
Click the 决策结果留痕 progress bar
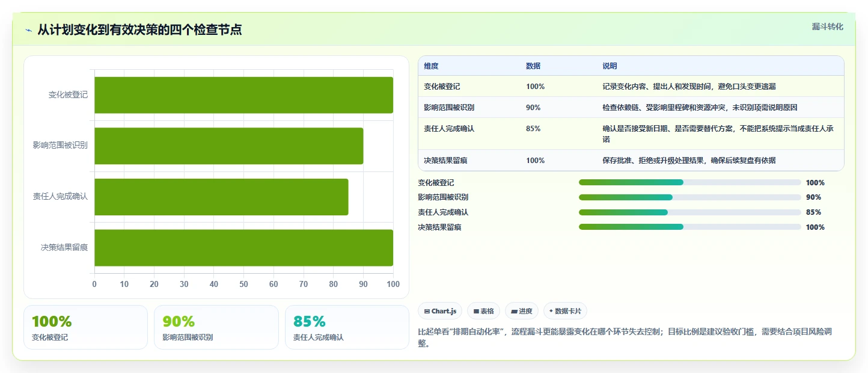(689, 227)
